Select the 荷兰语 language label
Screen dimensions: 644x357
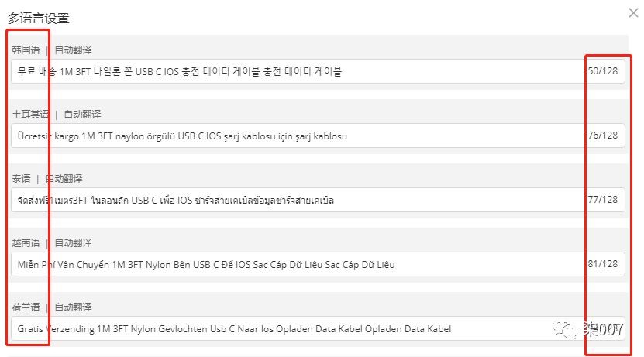26,307
